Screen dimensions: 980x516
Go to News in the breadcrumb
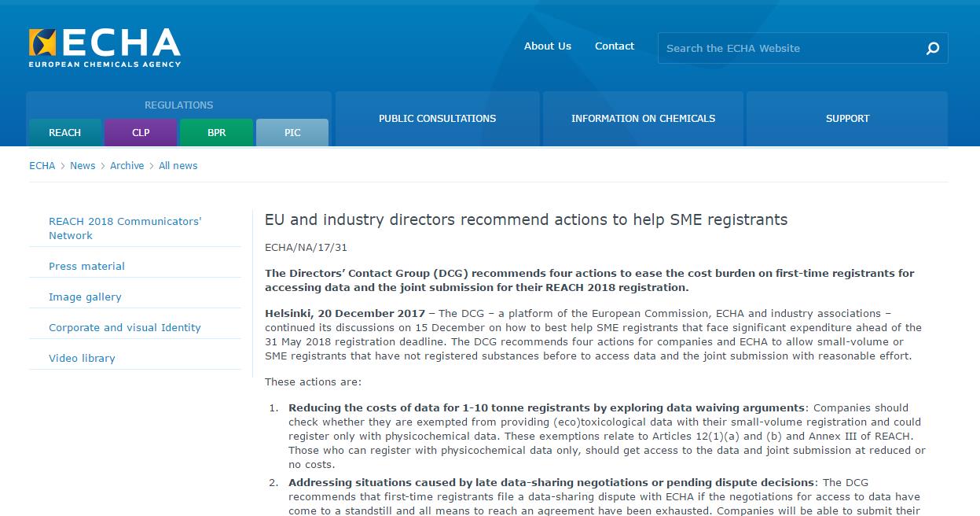point(83,166)
